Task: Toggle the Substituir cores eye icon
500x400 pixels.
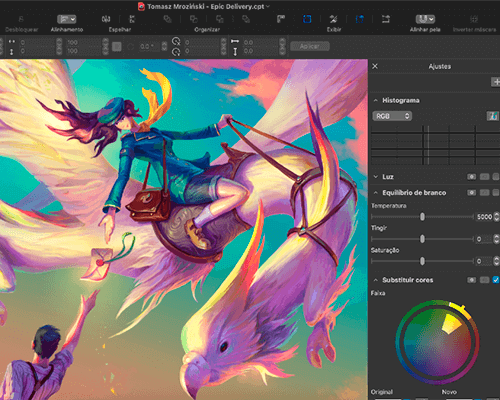Action: 471,280
